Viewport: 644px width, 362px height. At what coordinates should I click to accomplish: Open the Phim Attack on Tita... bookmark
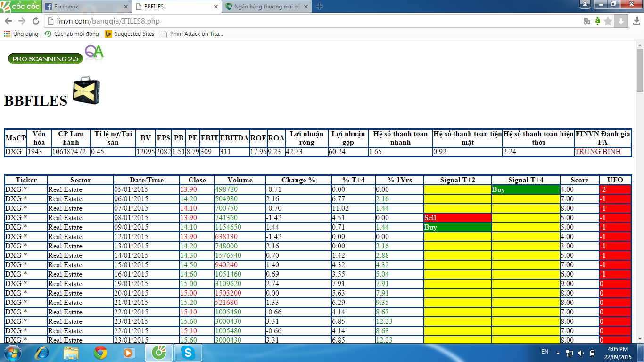tap(192, 34)
